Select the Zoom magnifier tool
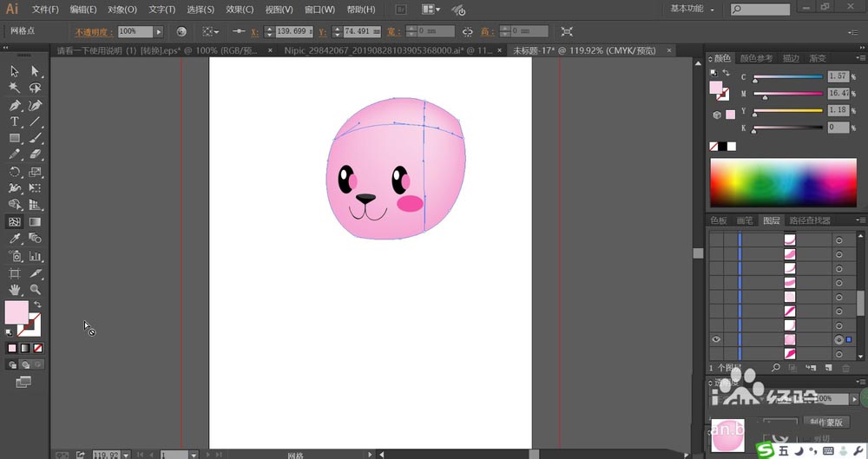 coord(36,289)
